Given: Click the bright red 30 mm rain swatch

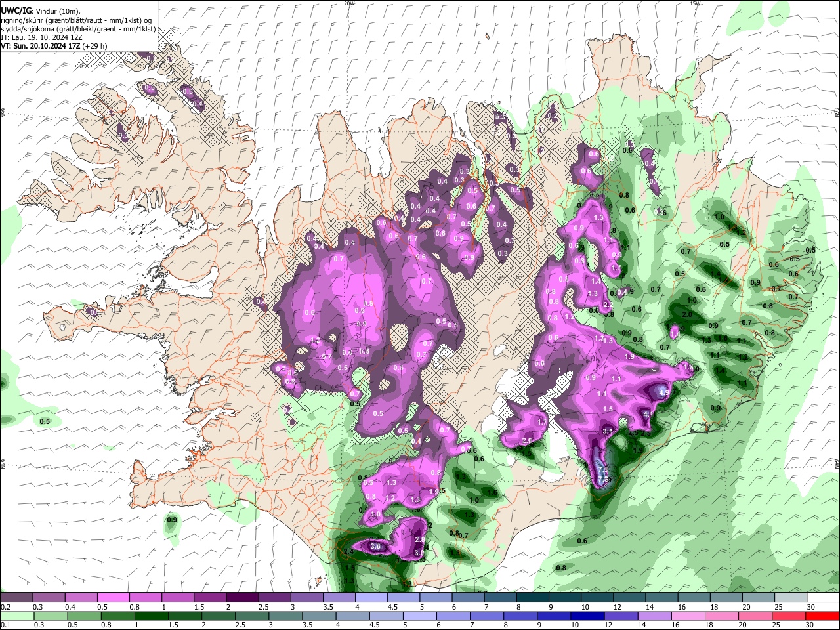Looking at the screenshot, I should 823,616.
